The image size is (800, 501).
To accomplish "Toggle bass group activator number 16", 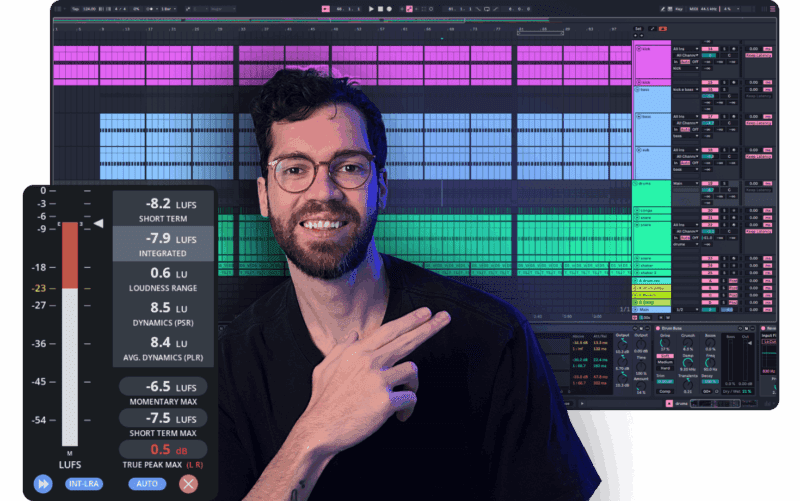I will 710,89.
